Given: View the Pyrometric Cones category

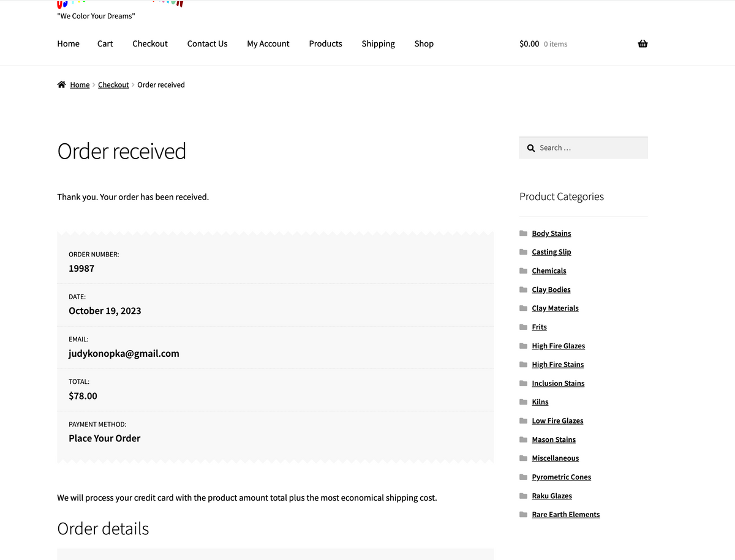Looking at the screenshot, I should tap(561, 477).
